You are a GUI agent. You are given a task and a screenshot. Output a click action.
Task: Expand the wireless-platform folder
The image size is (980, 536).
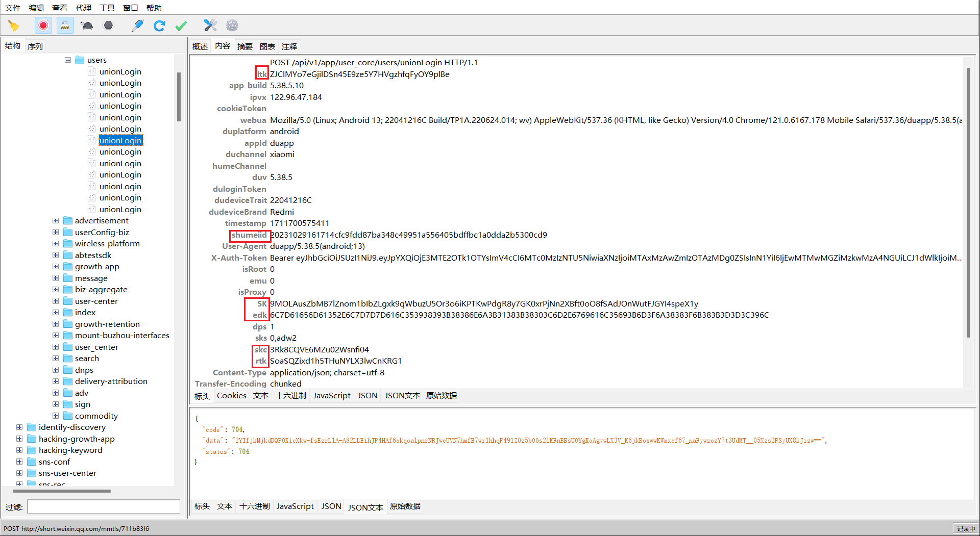point(56,244)
